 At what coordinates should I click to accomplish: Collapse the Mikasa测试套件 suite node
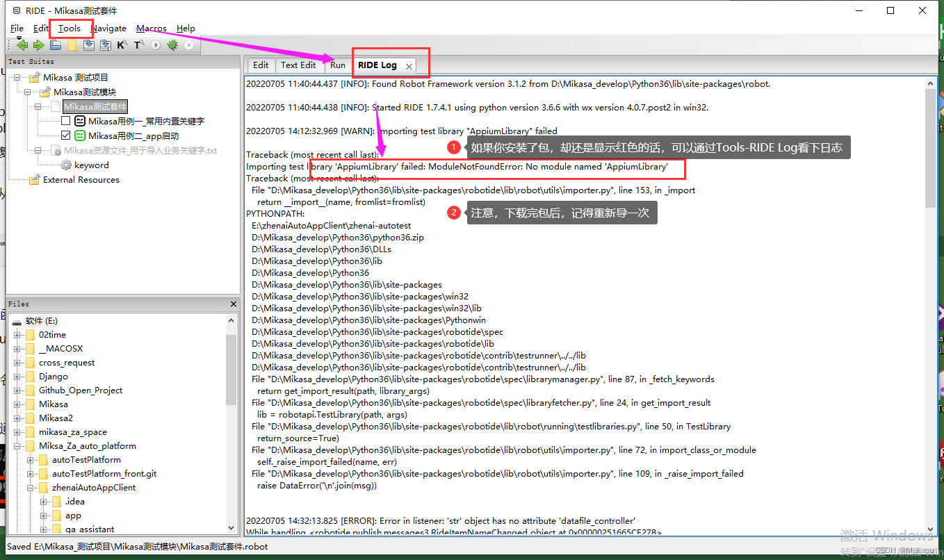39,106
